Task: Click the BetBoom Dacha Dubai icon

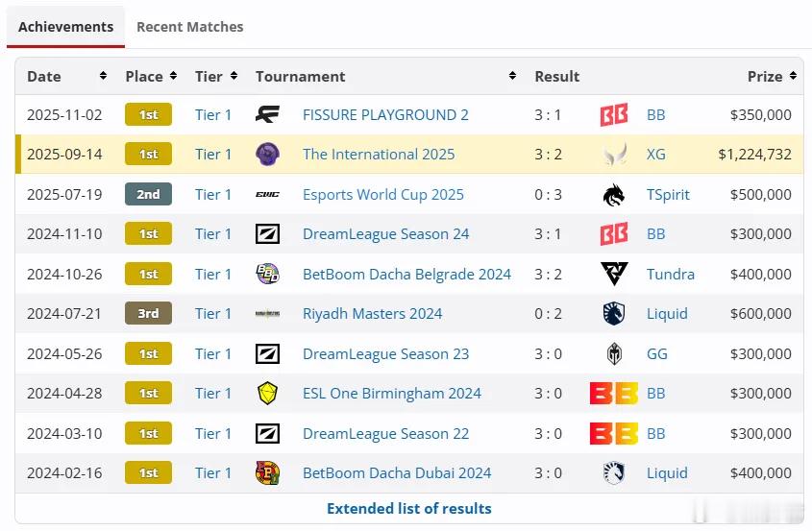Action: click(267, 472)
